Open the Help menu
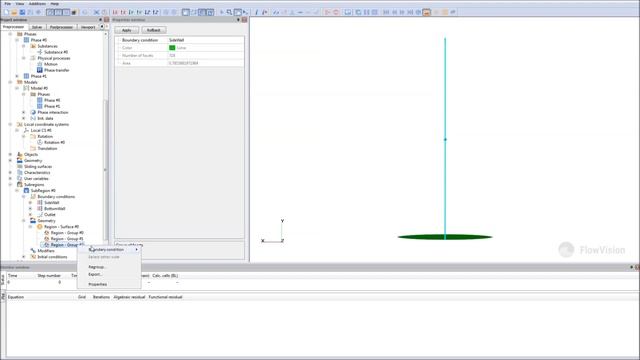The image size is (640, 360). click(x=54, y=4)
